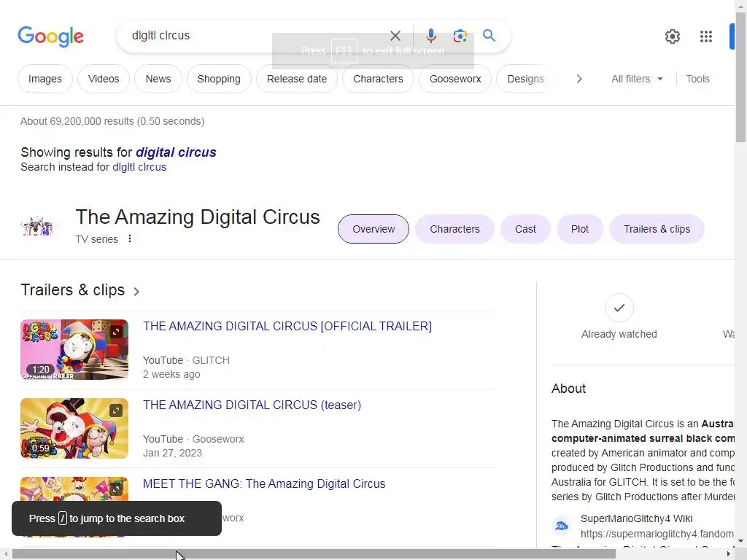Expand preview icon on teaser thumbnail
The image size is (747, 560).
coord(116,411)
